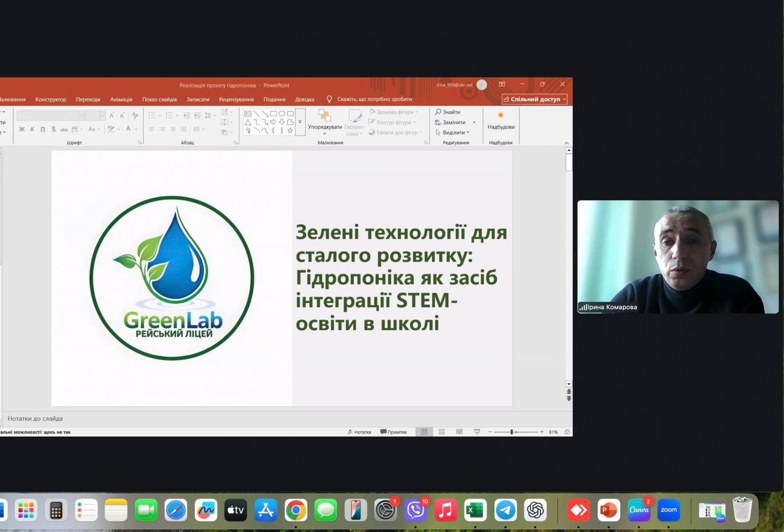Open ribbon display options icon in title bar

502,84
